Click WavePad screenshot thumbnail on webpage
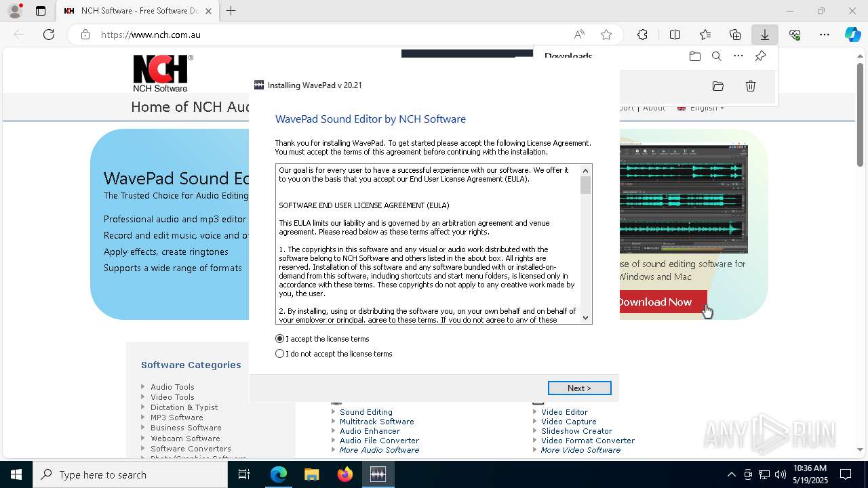 click(684, 199)
